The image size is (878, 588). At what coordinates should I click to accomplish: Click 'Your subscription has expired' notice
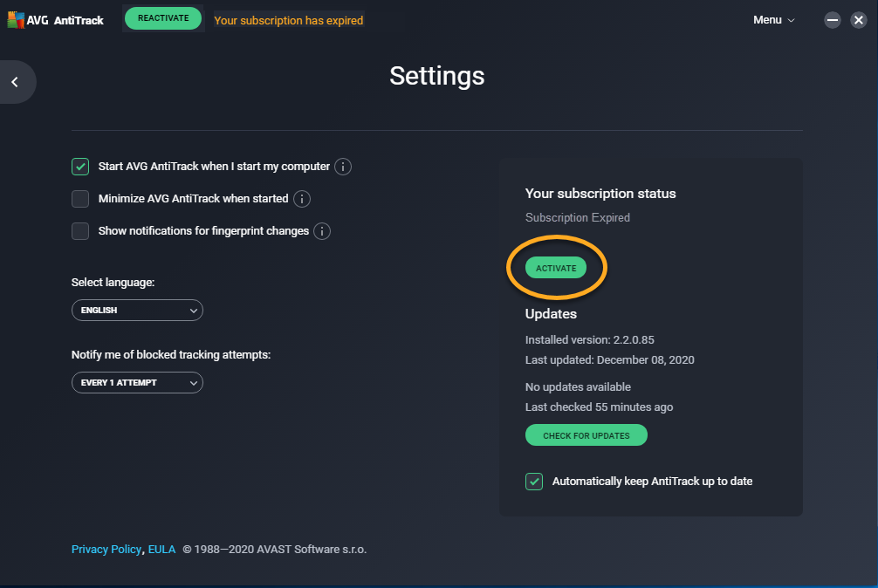pos(288,21)
